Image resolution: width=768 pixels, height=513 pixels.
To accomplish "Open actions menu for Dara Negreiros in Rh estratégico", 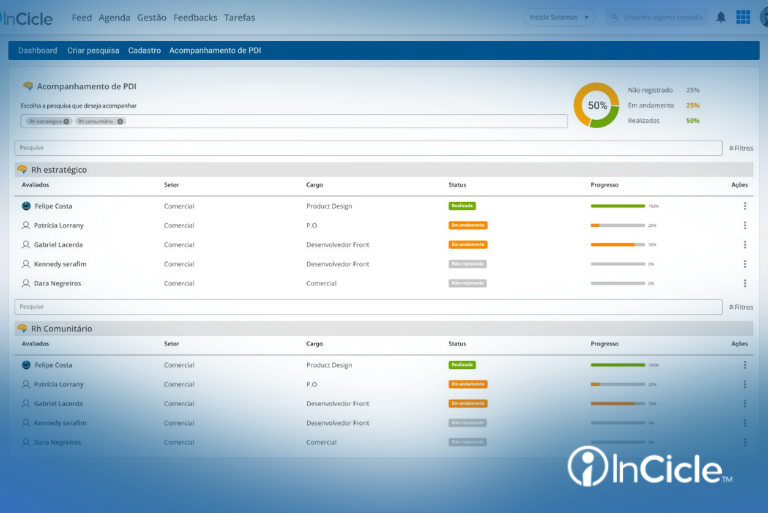I will coord(745,283).
